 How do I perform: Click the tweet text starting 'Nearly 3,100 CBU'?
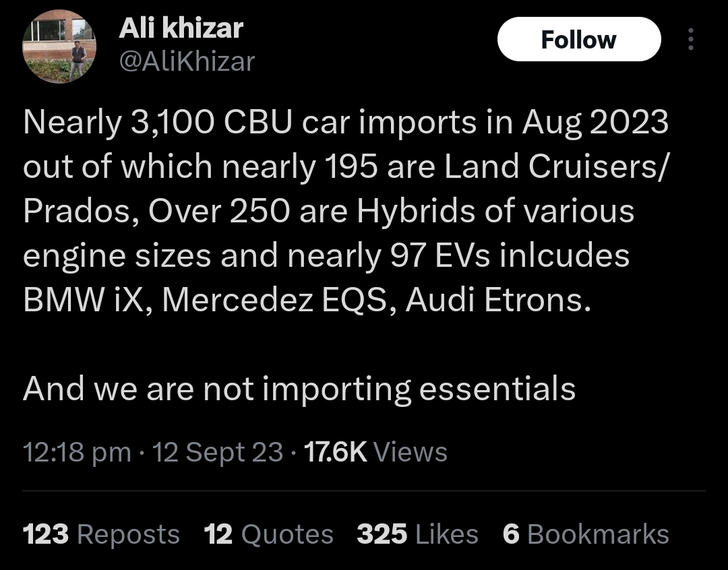[x=346, y=211]
